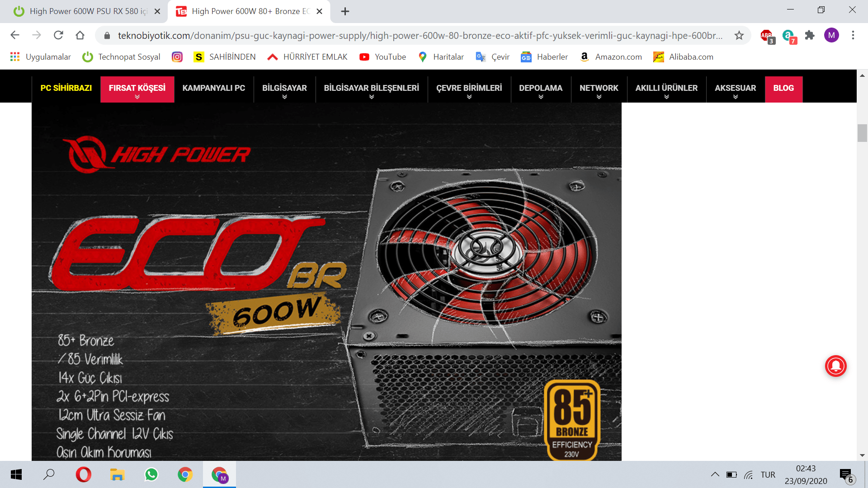Open Chrome profile avatar M

click(831, 35)
